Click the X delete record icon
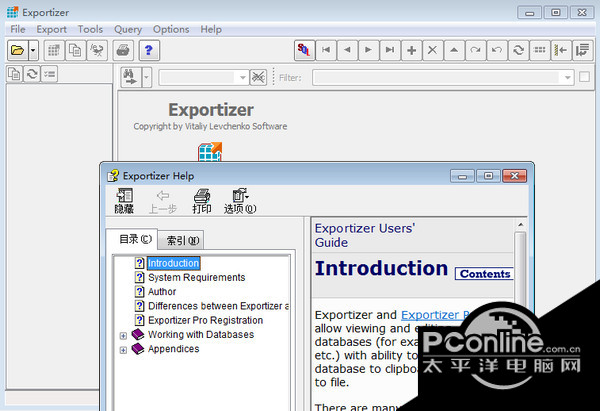This screenshot has height=411, width=600. click(x=432, y=50)
